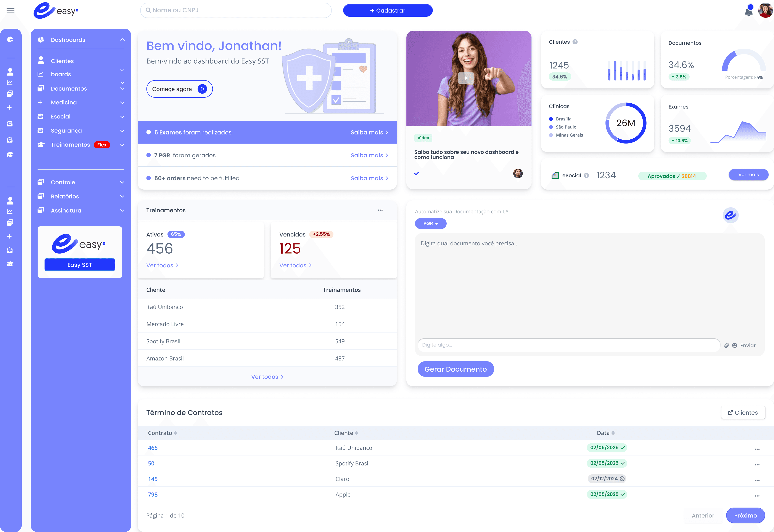The width and height of the screenshot is (774, 532).
Task: Collapse the Dashboards sidebar section
Action: tap(122, 40)
